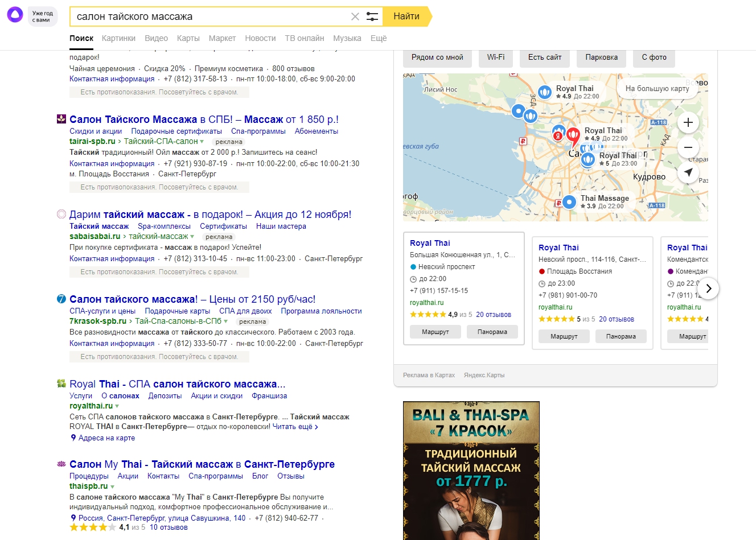756x540 pixels.
Task: Click the Уже год с вами badge
Action: pos(43,17)
